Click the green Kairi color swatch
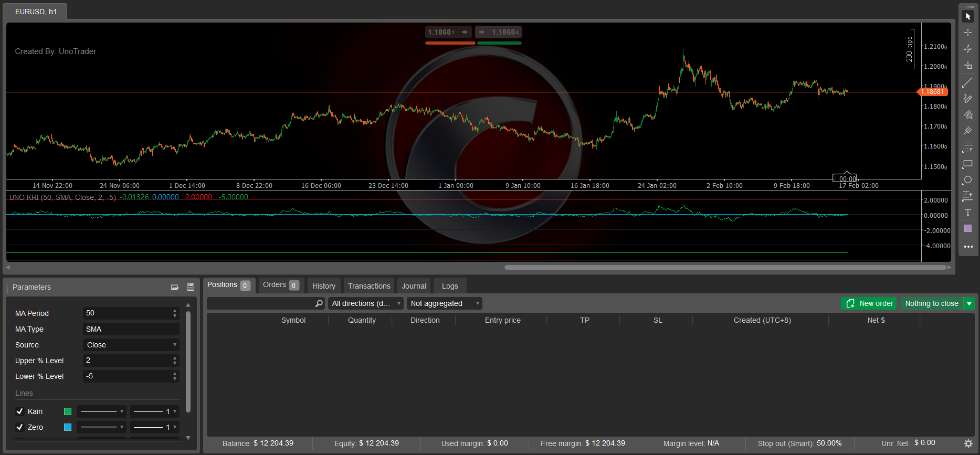The width and height of the screenshot is (980, 455). tap(68, 411)
